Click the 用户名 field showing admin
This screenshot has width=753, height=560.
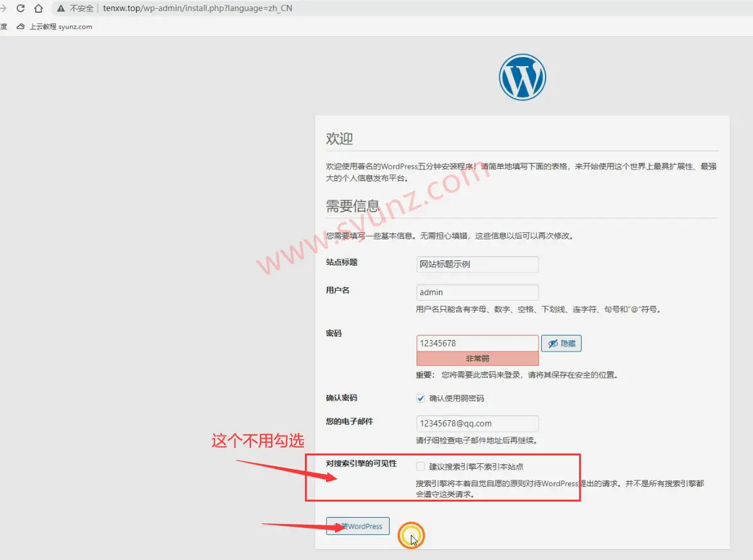click(477, 292)
